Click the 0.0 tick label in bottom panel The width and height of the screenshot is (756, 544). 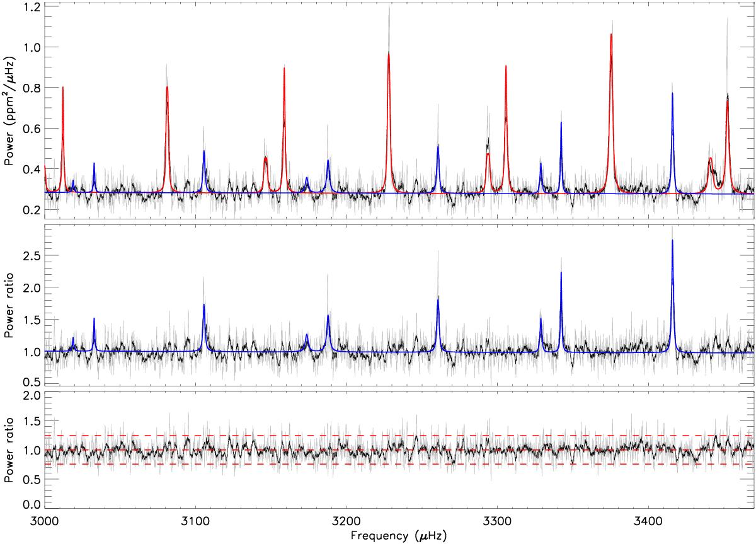point(28,504)
